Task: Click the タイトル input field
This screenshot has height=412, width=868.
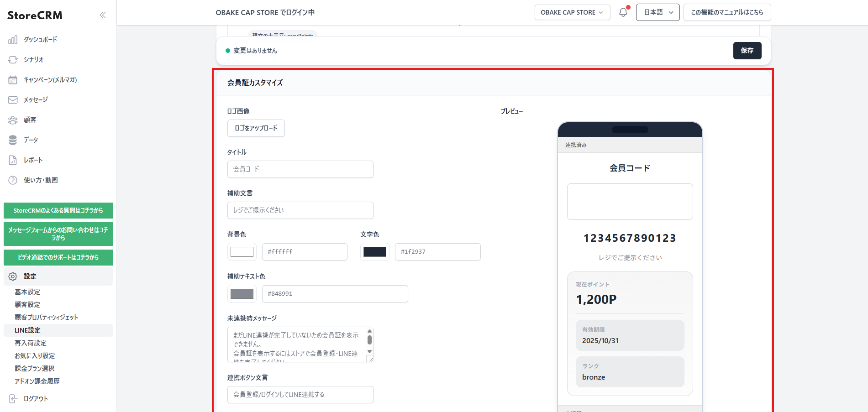Action: pyautogui.click(x=300, y=169)
